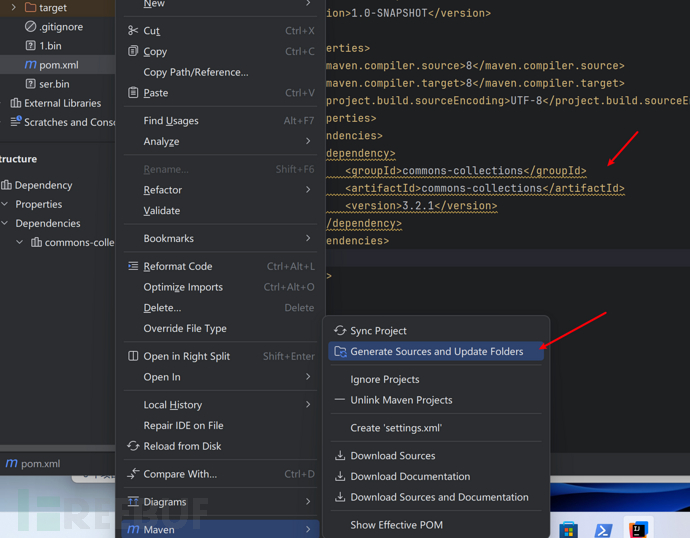Click the Open in Right Split icon

[133, 357]
